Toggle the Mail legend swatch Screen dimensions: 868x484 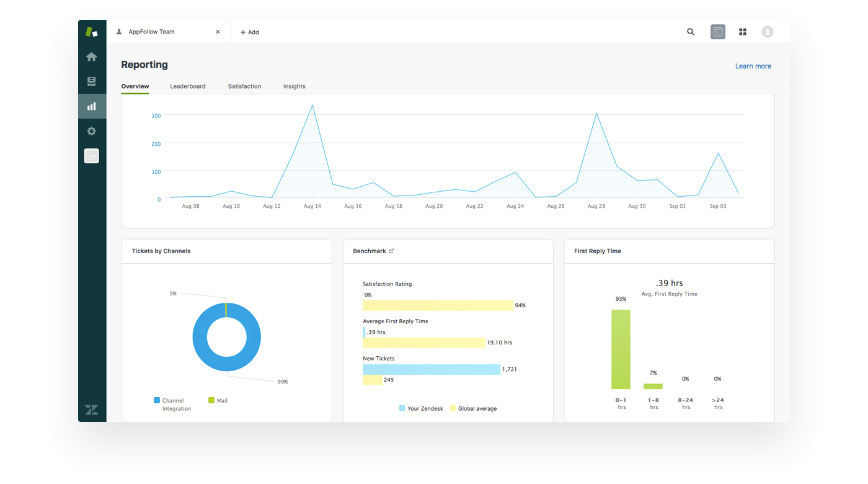tap(211, 401)
